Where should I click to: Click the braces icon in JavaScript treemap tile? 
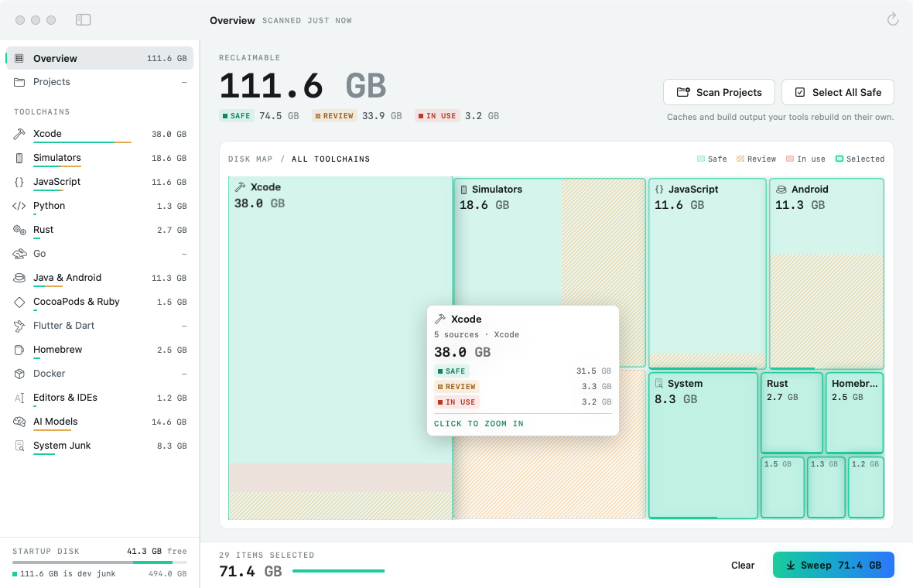click(x=659, y=190)
